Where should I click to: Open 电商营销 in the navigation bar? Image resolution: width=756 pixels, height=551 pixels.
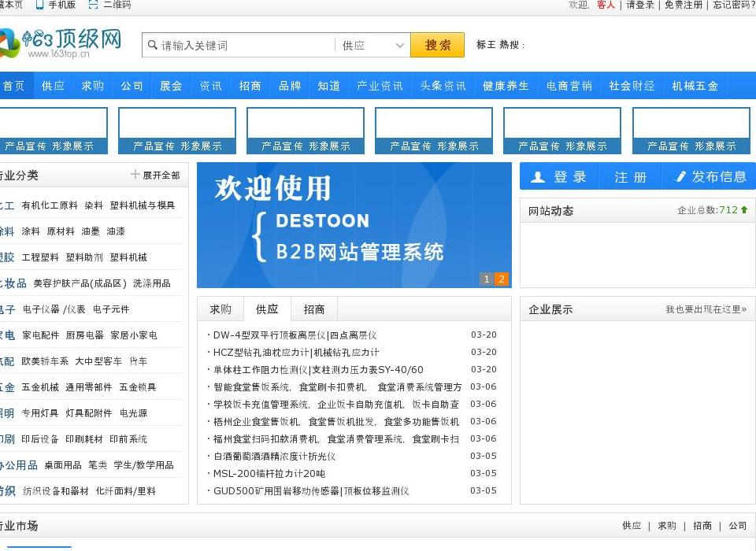(x=569, y=86)
